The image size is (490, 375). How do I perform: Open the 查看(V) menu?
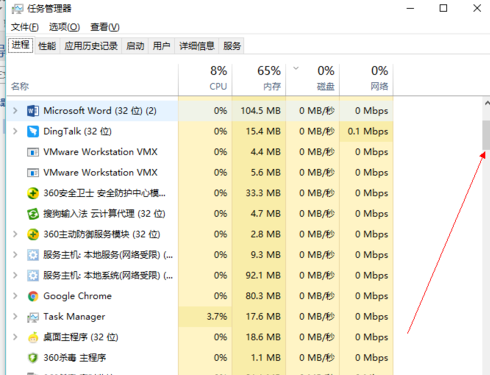tap(105, 27)
